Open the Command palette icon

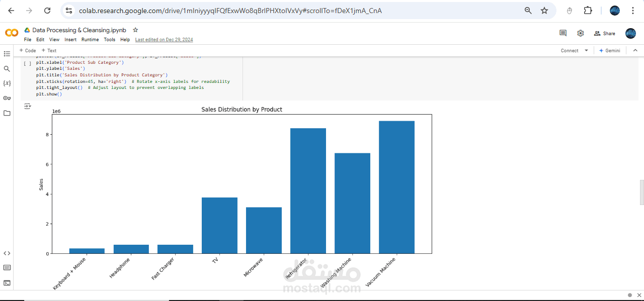(7, 267)
